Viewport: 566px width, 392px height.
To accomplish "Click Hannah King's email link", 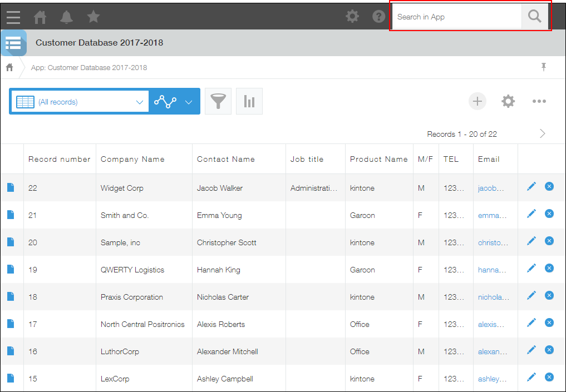I will pyautogui.click(x=492, y=270).
